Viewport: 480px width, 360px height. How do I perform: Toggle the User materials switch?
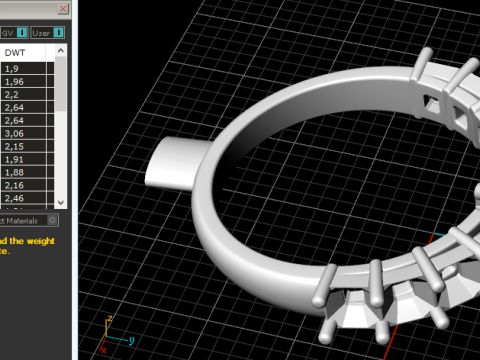[x=58, y=33]
